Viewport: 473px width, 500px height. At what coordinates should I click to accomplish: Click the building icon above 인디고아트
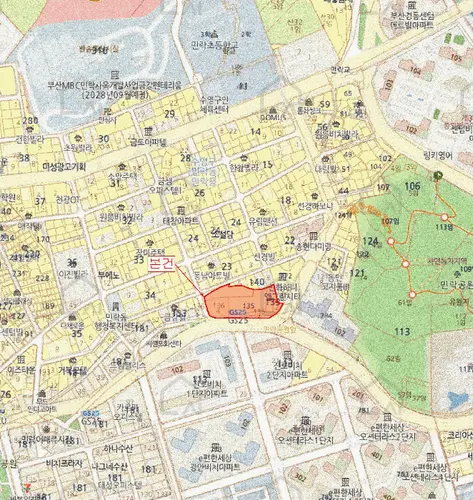41,395
